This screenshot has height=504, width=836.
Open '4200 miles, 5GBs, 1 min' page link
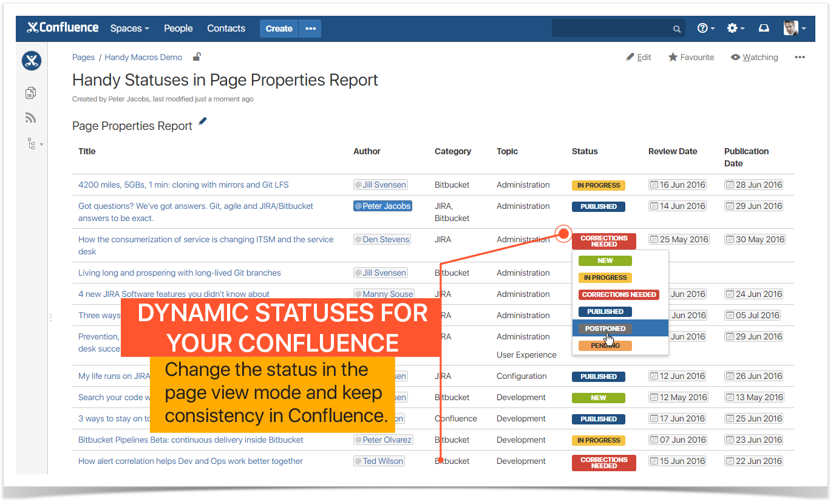click(183, 185)
